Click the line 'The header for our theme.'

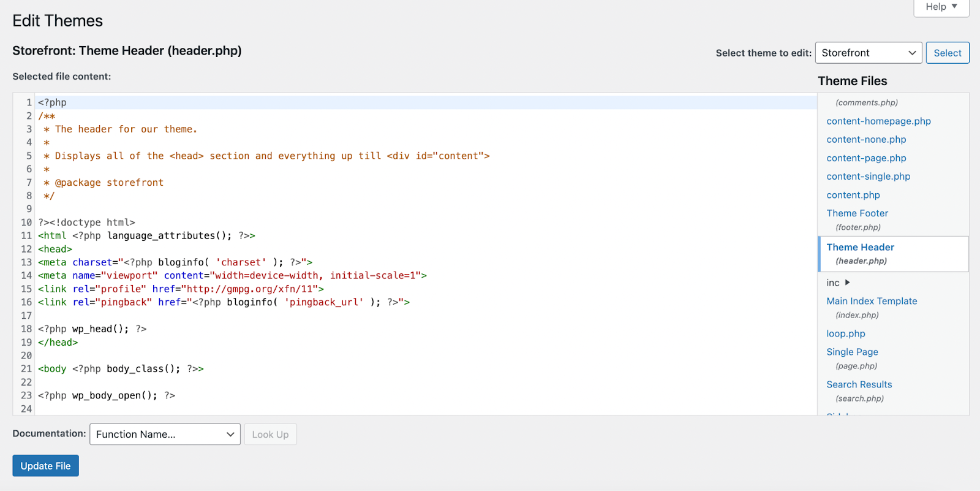120,129
